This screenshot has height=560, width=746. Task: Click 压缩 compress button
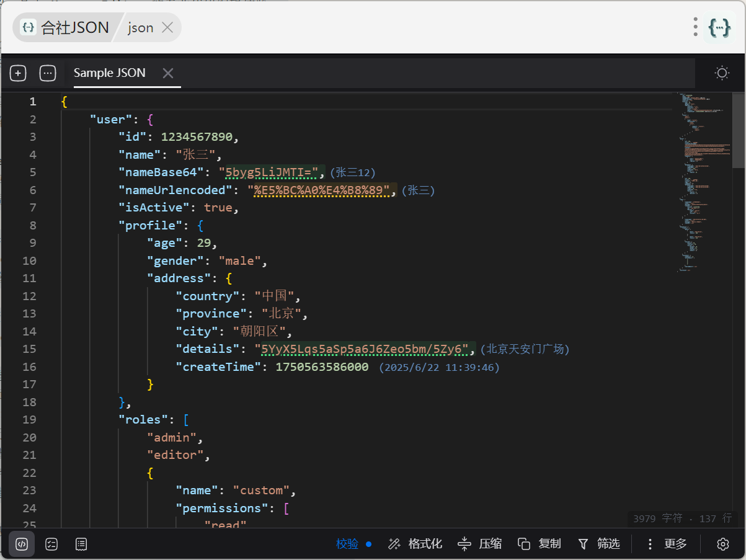point(480,544)
